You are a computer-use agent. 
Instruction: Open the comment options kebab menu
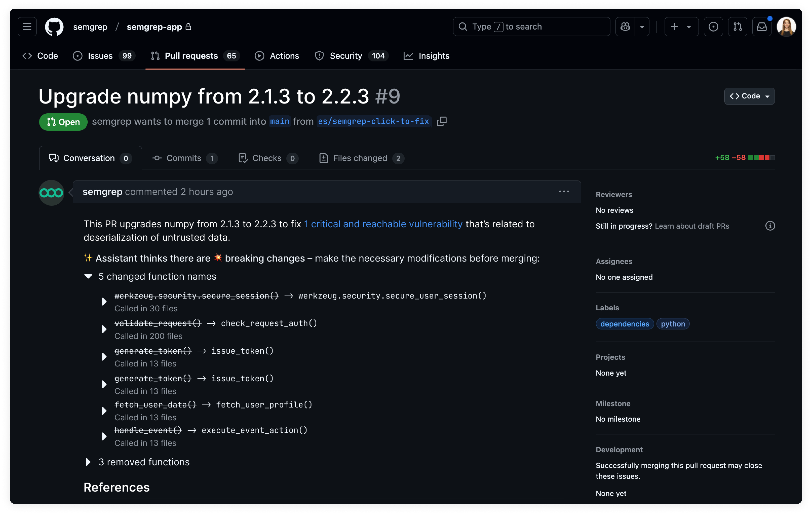pyautogui.click(x=564, y=192)
